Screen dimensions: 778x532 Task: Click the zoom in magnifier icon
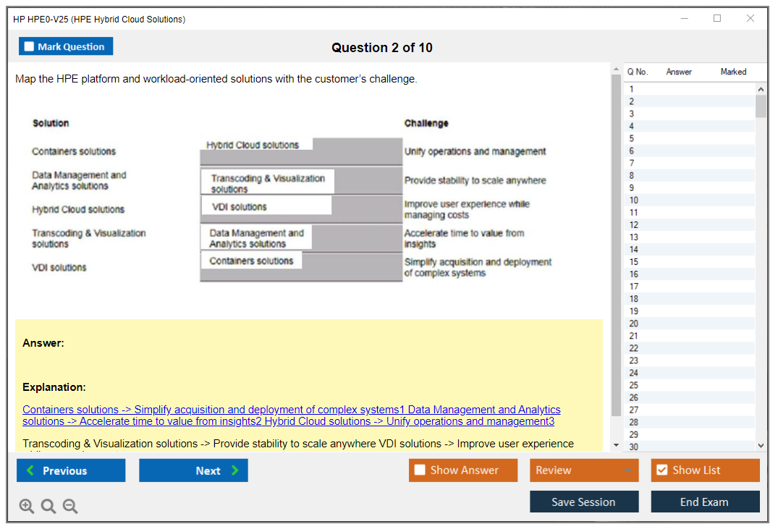point(27,507)
